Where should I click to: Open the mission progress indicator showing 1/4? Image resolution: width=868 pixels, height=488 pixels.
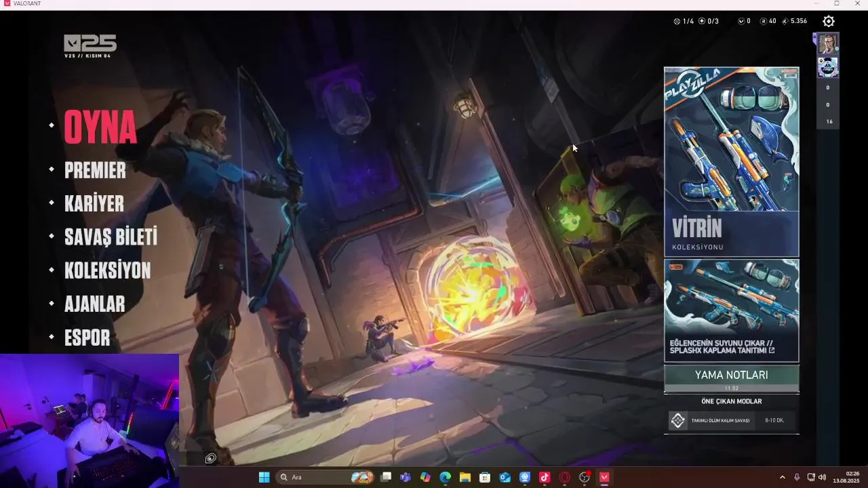[684, 21]
